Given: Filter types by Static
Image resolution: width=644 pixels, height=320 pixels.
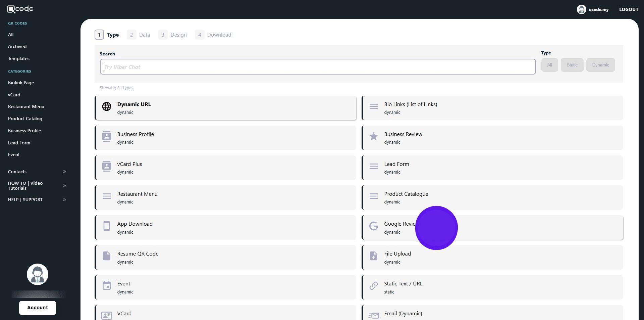Looking at the screenshot, I should click(572, 65).
